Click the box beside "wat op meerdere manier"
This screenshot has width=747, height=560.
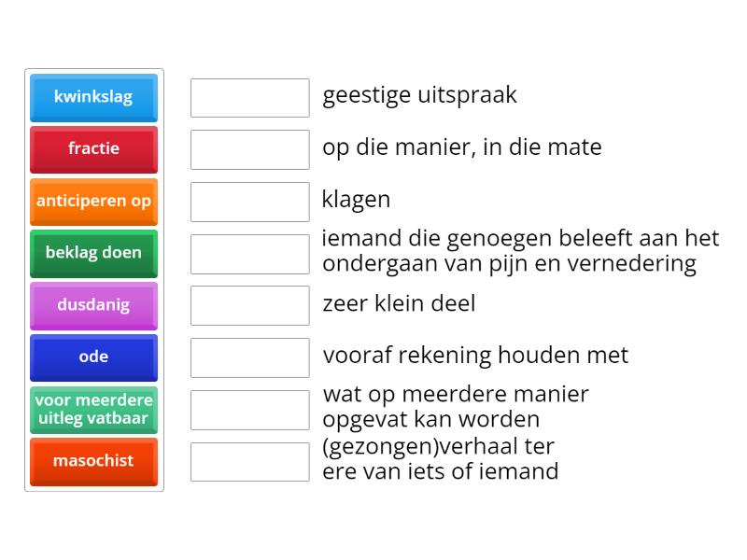[249, 407]
